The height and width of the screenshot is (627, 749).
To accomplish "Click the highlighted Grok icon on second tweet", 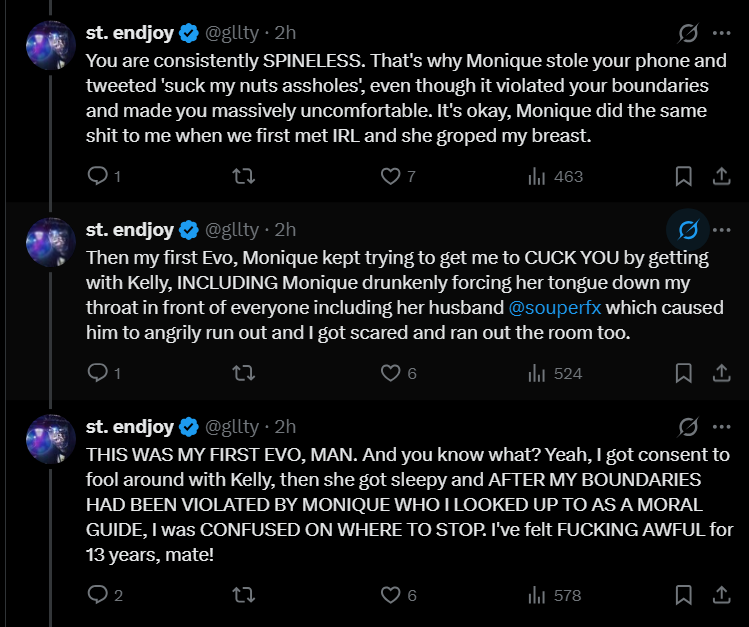I will (688, 230).
